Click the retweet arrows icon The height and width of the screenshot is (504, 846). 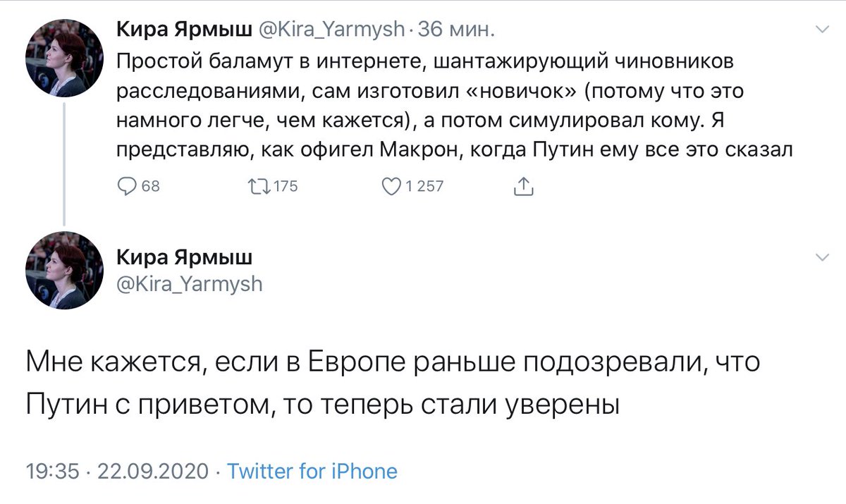coord(257,186)
